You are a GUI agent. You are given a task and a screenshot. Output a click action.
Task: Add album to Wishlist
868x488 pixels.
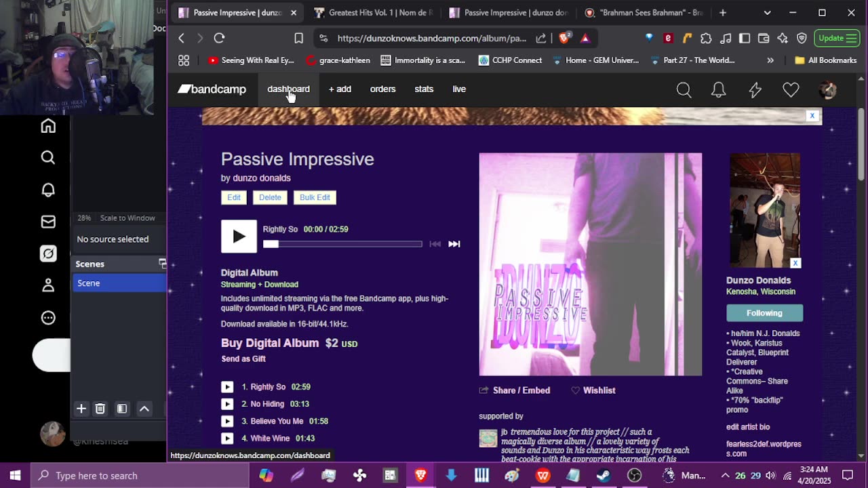(x=593, y=390)
